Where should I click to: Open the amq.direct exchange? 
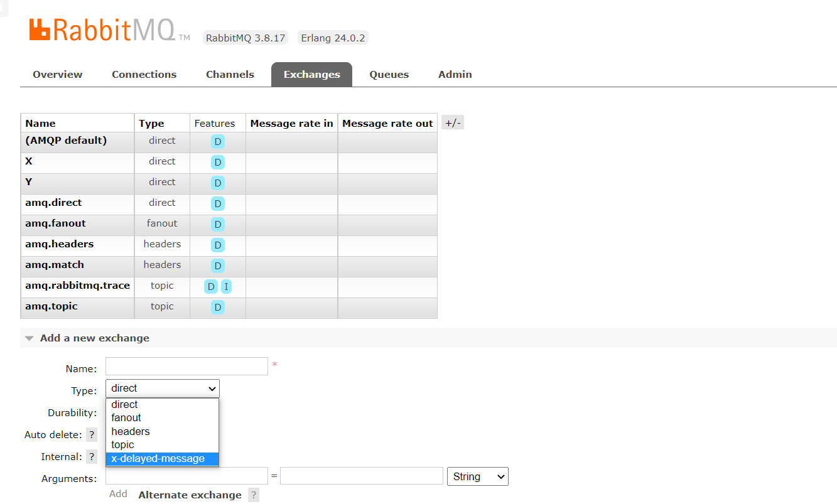click(x=53, y=203)
